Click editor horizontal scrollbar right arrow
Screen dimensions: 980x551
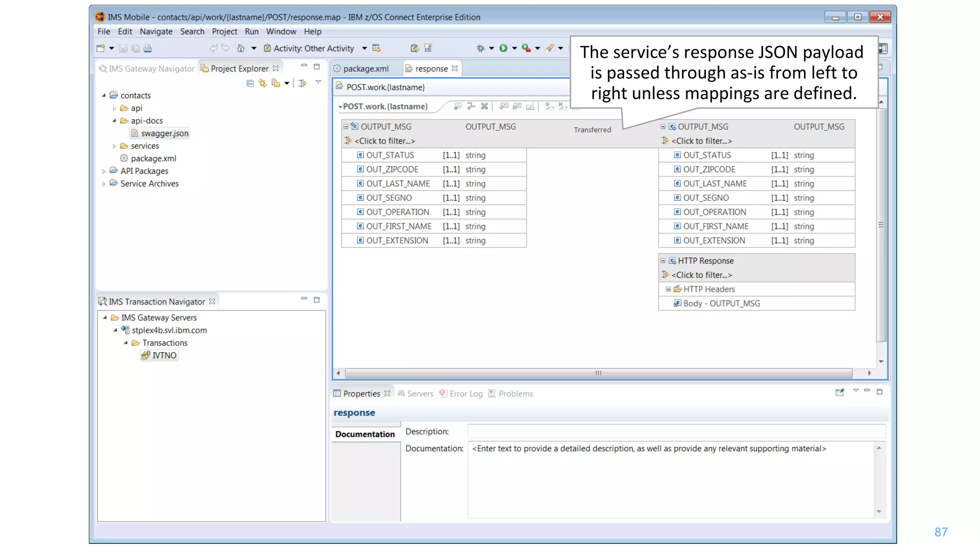[x=869, y=373]
